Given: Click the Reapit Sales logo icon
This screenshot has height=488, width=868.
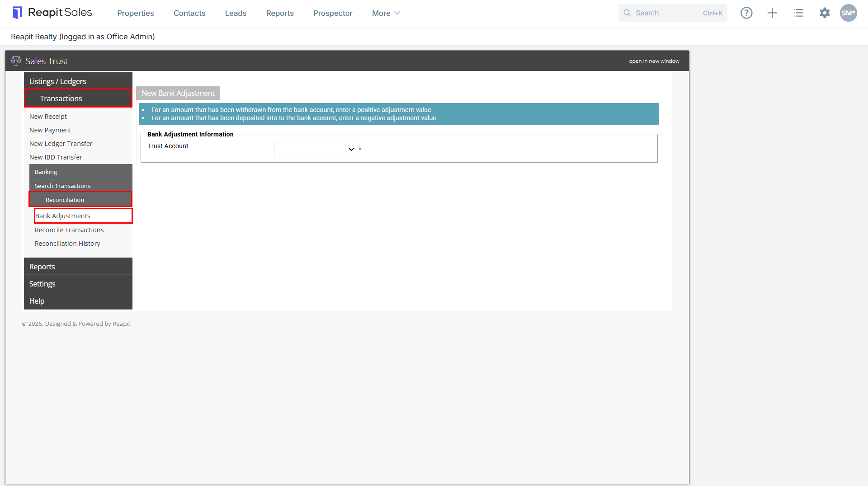Looking at the screenshot, I should tap(17, 13).
